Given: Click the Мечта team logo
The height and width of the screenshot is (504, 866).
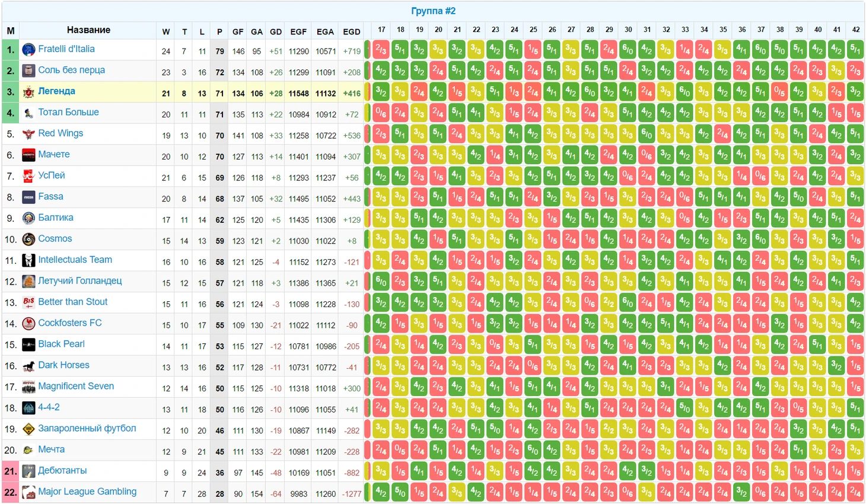Looking at the screenshot, I should (x=28, y=450).
